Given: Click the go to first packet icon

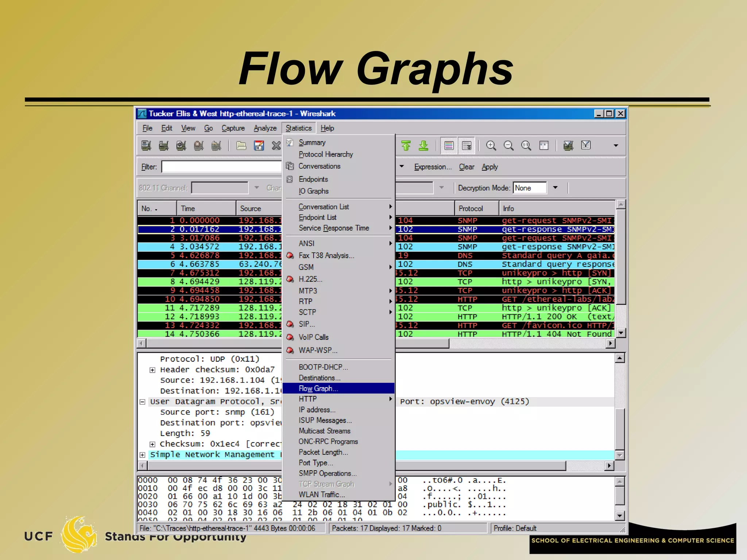Looking at the screenshot, I should coord(406,146).
